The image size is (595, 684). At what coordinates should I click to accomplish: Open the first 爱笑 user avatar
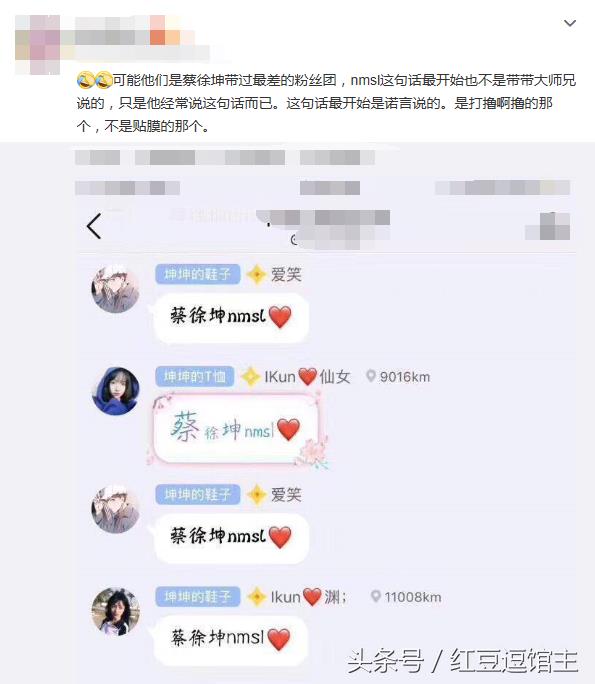click(x=115, y=288)
